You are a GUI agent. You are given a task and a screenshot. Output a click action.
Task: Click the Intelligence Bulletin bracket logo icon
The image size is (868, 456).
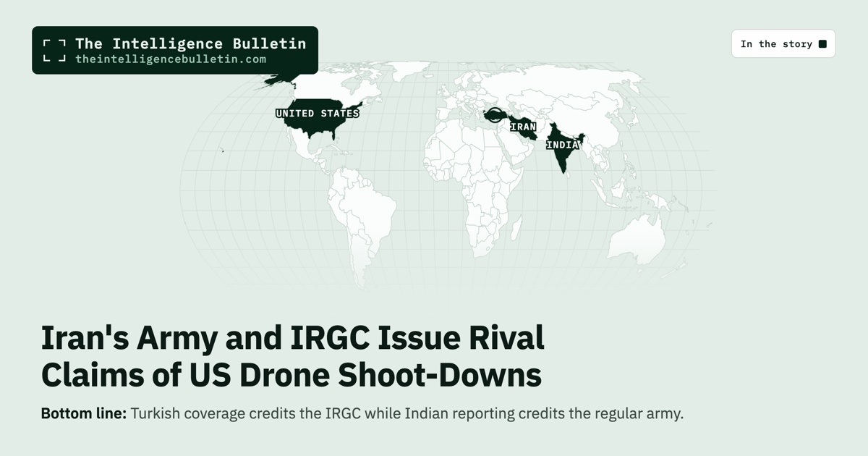54,51
